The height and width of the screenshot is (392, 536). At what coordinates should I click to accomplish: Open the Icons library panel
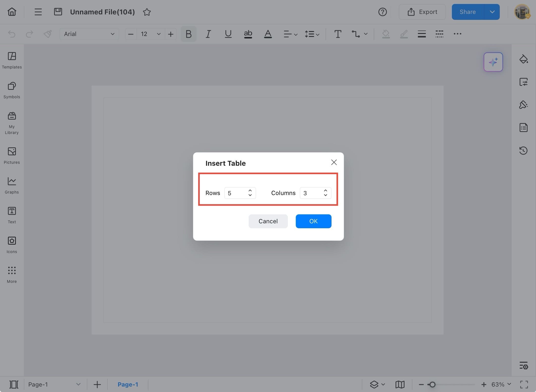point(11,244)
